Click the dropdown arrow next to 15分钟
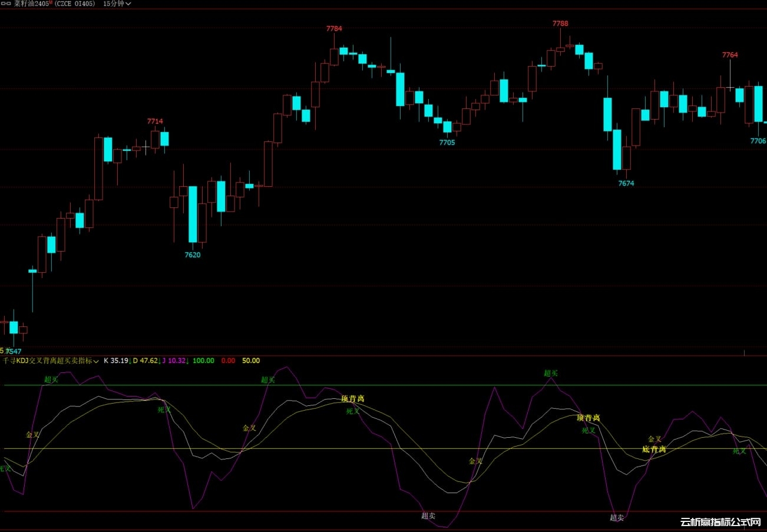This screenshot has height=532, width=767. (x=128, y=4)
